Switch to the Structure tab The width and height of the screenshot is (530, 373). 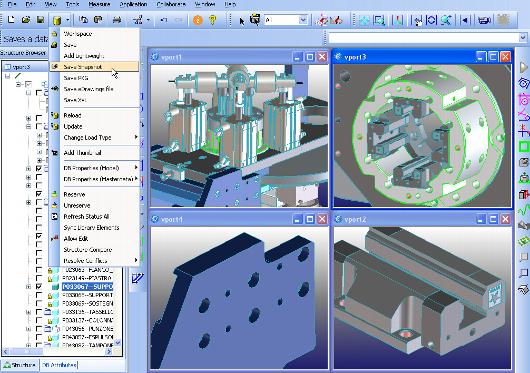[x=20, y=365]
